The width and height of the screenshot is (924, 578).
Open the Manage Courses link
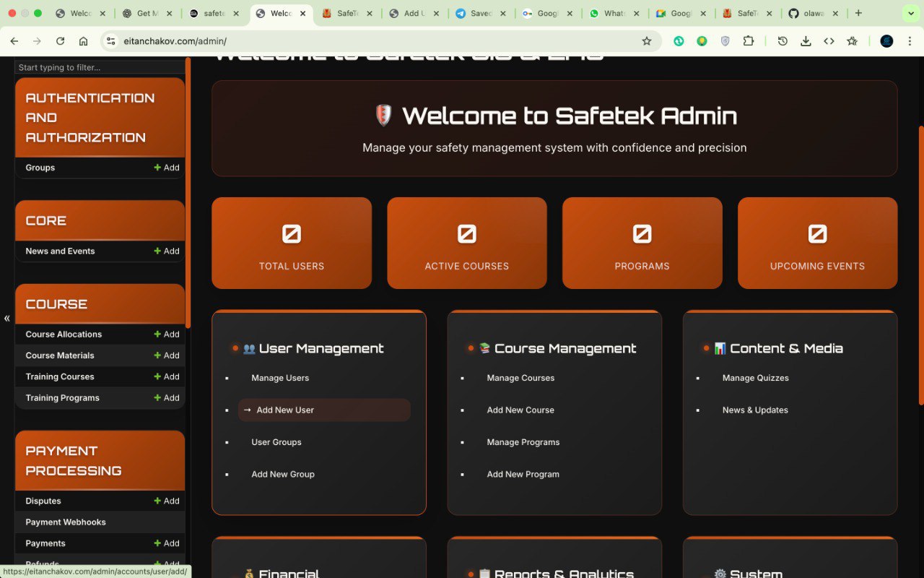[x=520, y=378]
